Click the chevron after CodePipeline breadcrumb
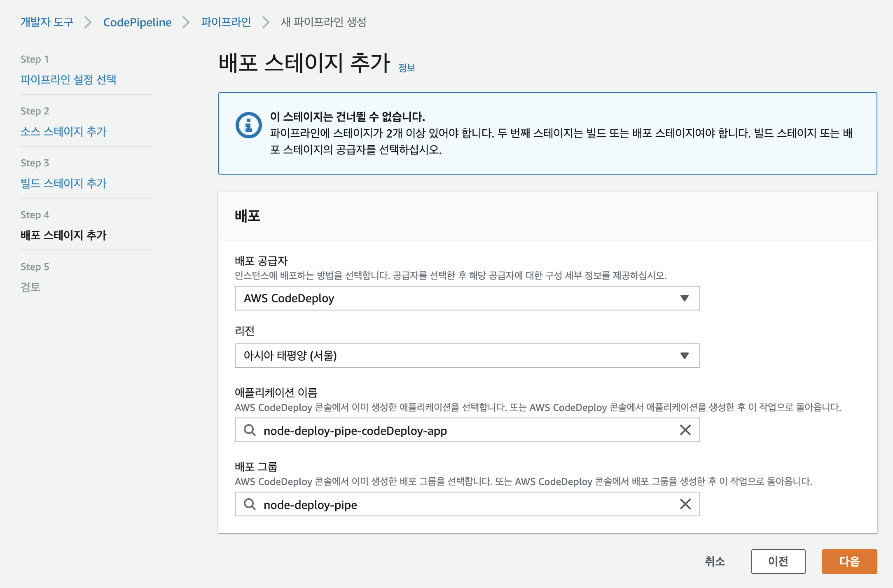Screen dimensions: 893x588 (186, 22)
